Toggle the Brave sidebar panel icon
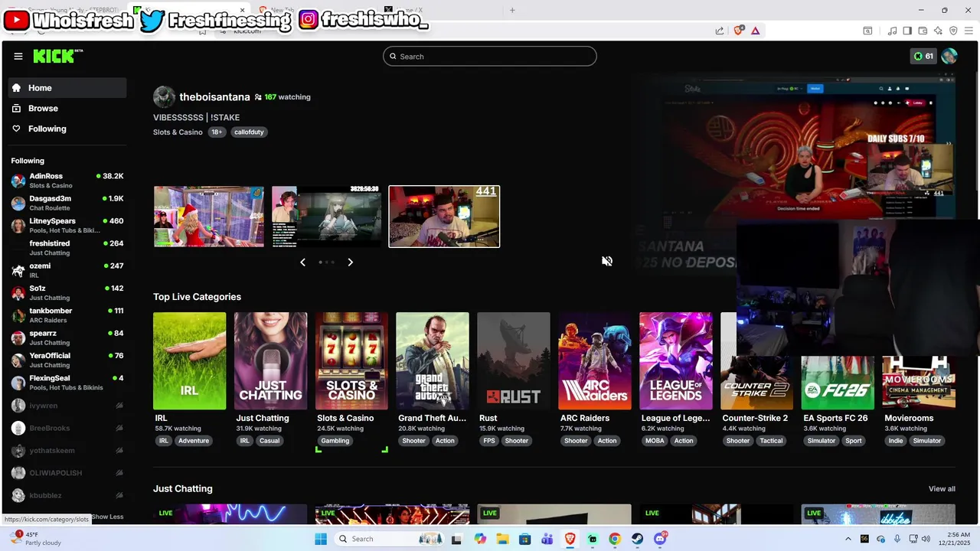This screenshot has width=980, height=551. pos(907,31)
